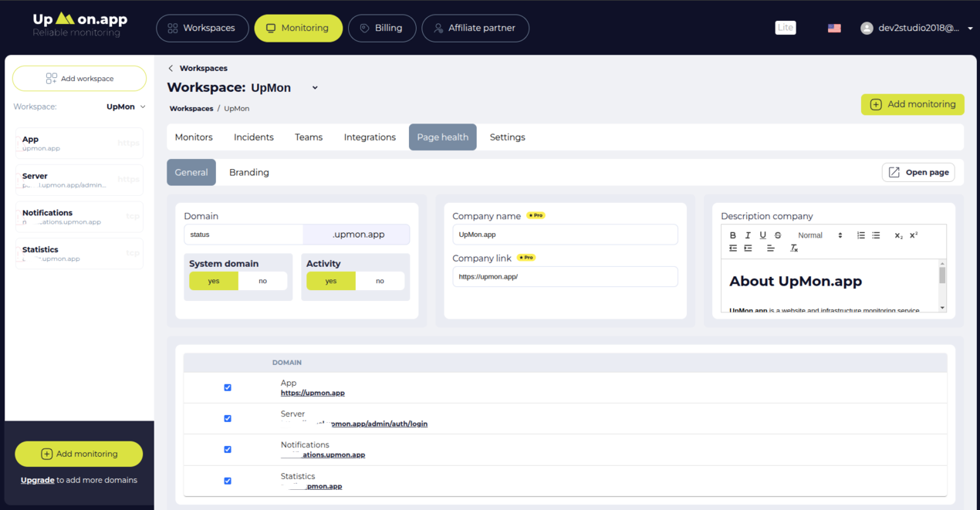
Task: Toggle bold formatting in description editor
Action: [x=733, y=235]
